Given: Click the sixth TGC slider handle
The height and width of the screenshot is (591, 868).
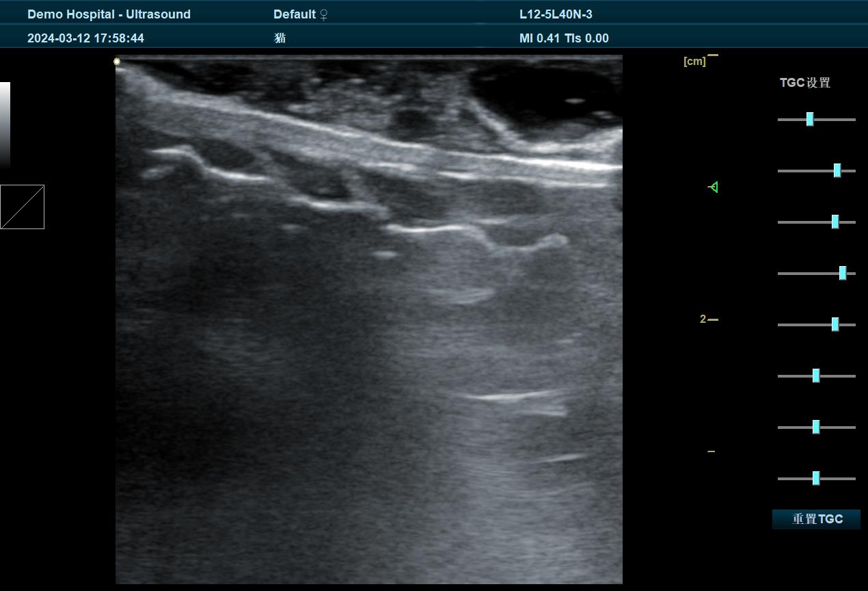Looking at the screenshot, I should 816,376.
